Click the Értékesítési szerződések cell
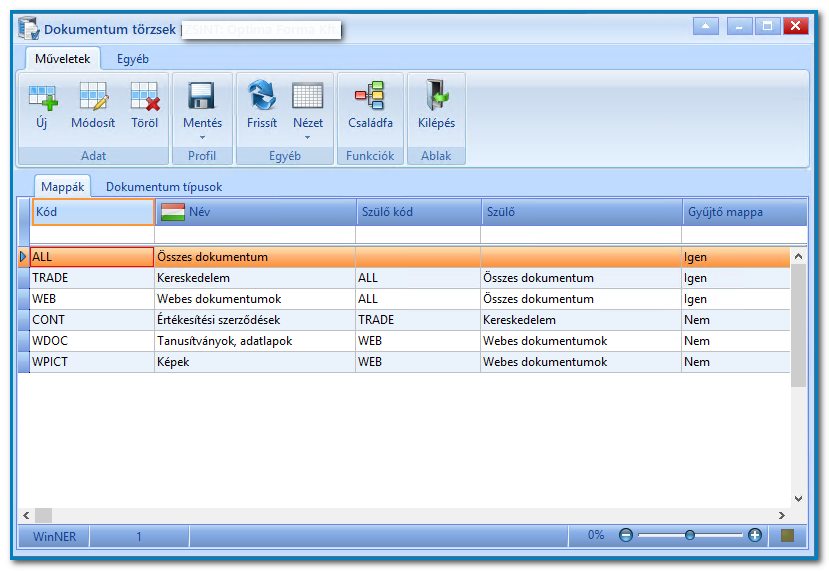 click(x=255, y=320)
